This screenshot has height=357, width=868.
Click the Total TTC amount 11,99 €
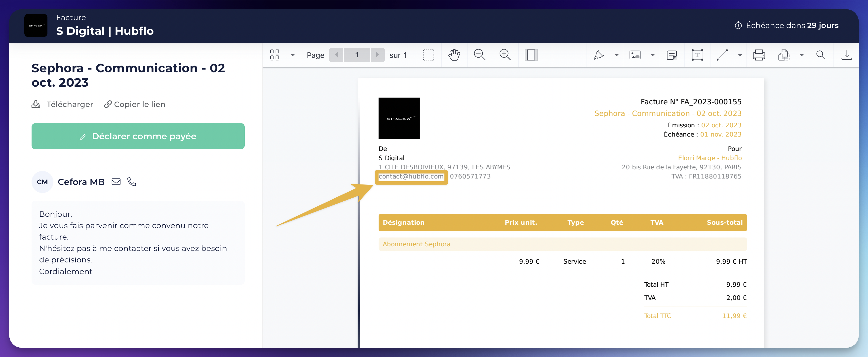(x=734, y=316)
